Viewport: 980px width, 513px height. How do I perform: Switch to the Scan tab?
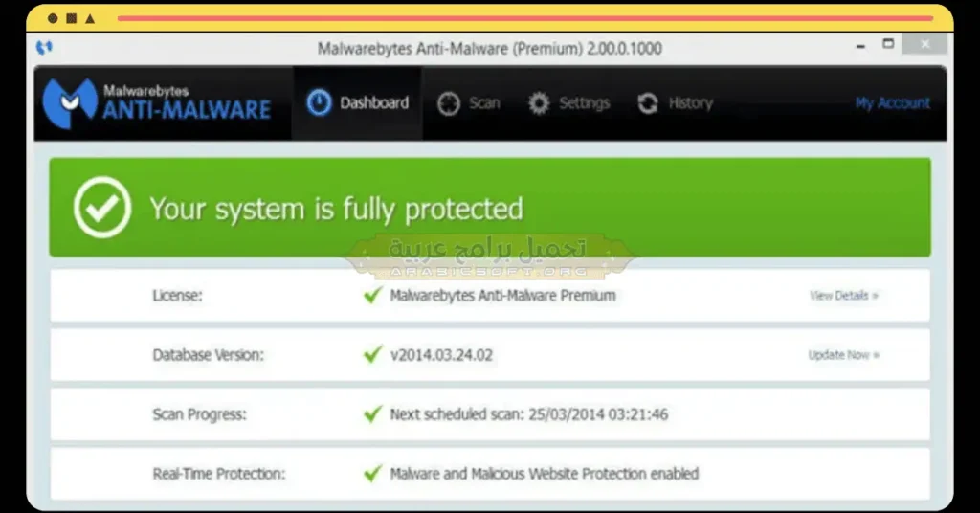(x=469, y=103)
